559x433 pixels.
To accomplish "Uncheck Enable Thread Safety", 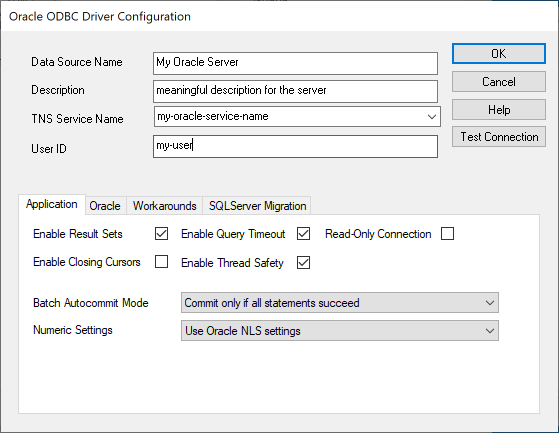I will click(303, 263).
